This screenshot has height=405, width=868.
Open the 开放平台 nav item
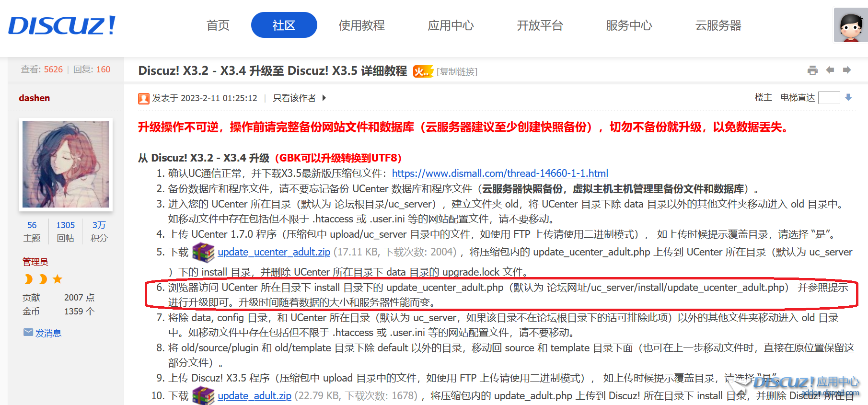point(540,25)
